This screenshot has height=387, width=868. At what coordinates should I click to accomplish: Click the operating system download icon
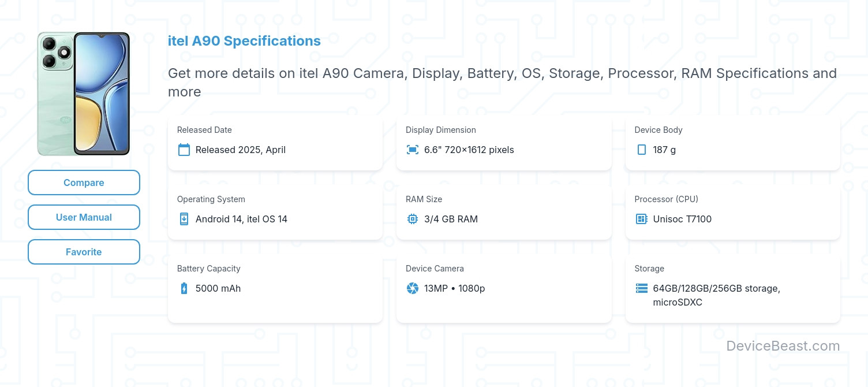point(184,219)
